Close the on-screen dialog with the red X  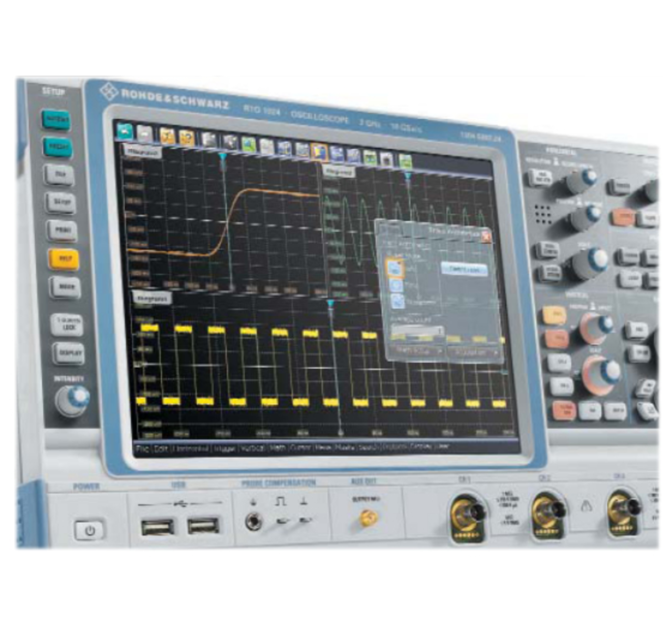(486, 237)
